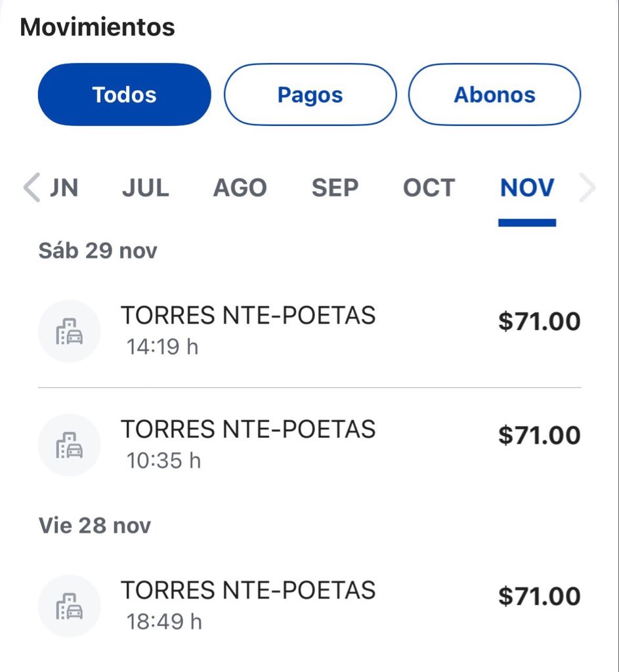The image size is (619, 672).
Task: Click the $71.00 amount for 18:49 h
Action: pos(539,596)
